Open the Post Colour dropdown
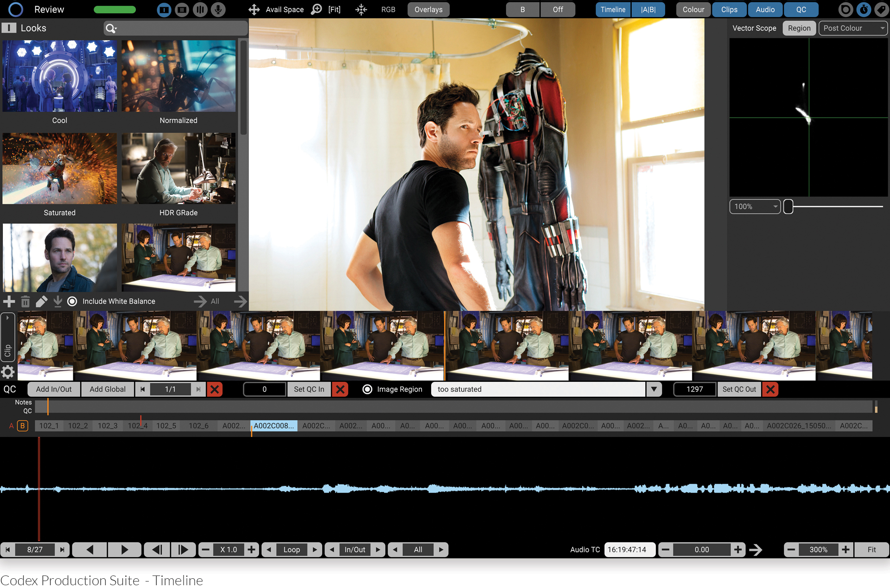 (x=853, y=28)
